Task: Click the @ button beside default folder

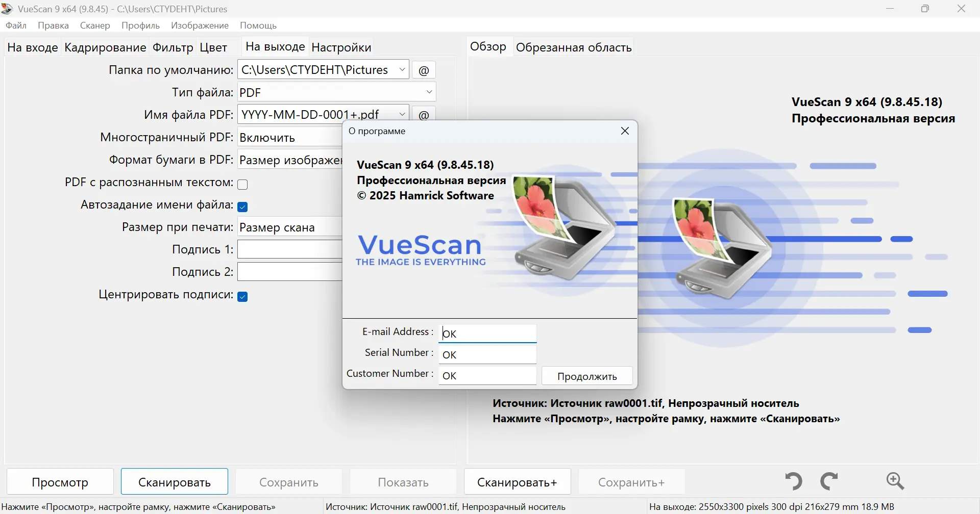Action: click(424, 70)
